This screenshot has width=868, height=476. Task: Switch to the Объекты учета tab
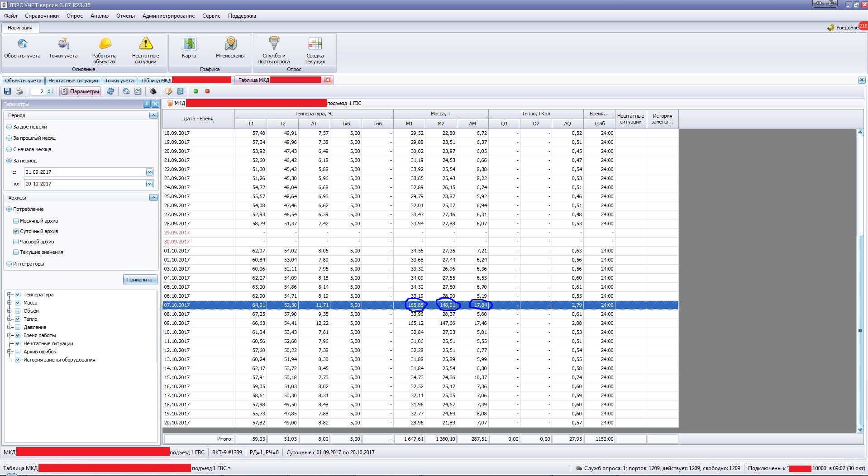coord(23,81)
